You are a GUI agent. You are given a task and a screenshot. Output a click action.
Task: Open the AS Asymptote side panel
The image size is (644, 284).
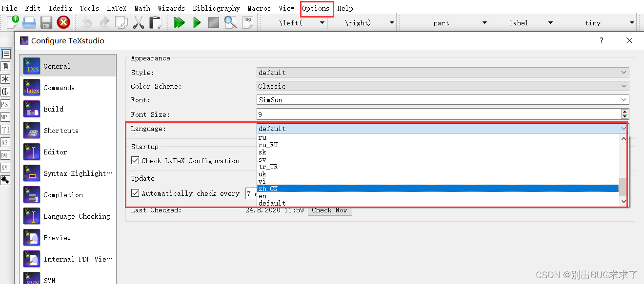(5, 142)
